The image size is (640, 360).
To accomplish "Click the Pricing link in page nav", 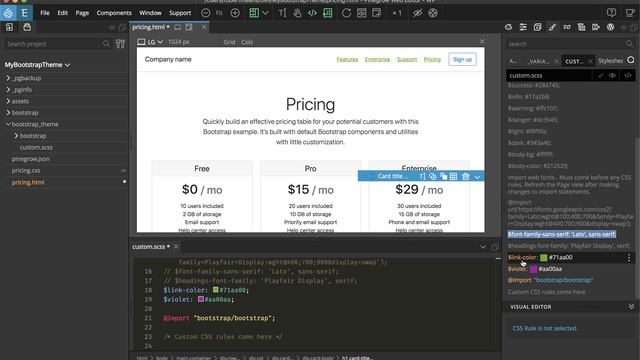I will [x=432, y=60].
